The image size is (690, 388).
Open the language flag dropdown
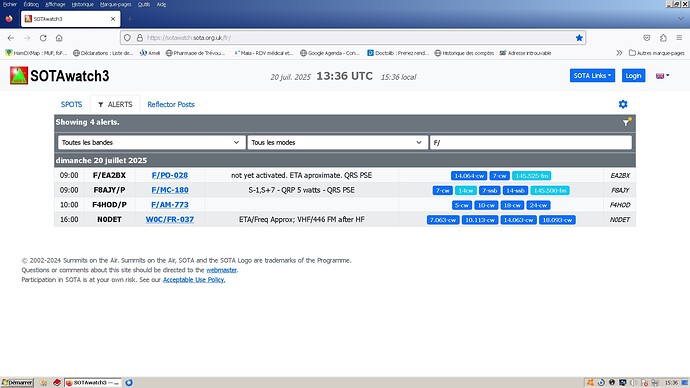(662, 76)
